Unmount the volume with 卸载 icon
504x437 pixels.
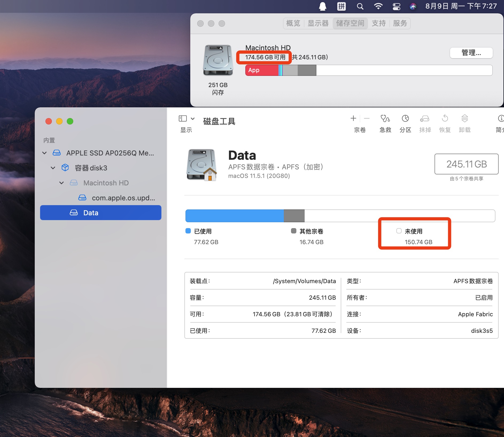465,119
